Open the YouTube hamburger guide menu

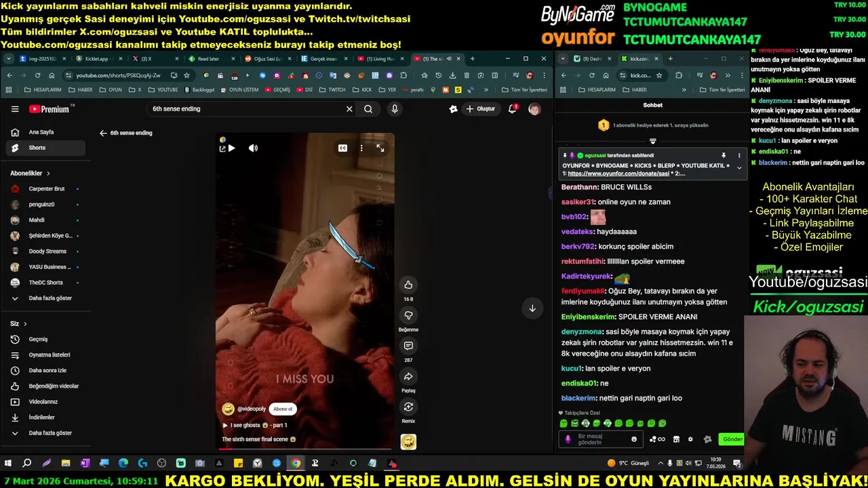pos(15,109)
